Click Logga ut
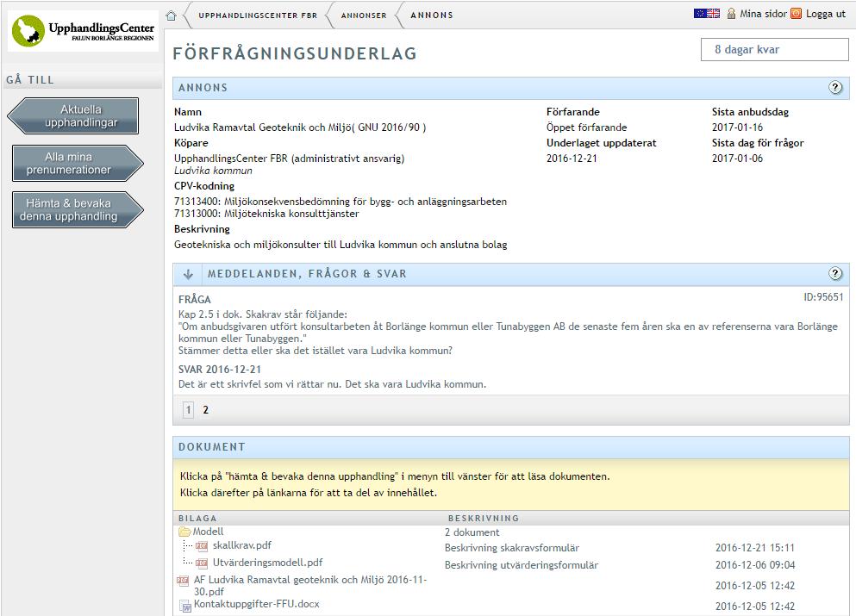The width and height of the screenshot is (856, 616). pyautogui.click(x=826, y=14)
